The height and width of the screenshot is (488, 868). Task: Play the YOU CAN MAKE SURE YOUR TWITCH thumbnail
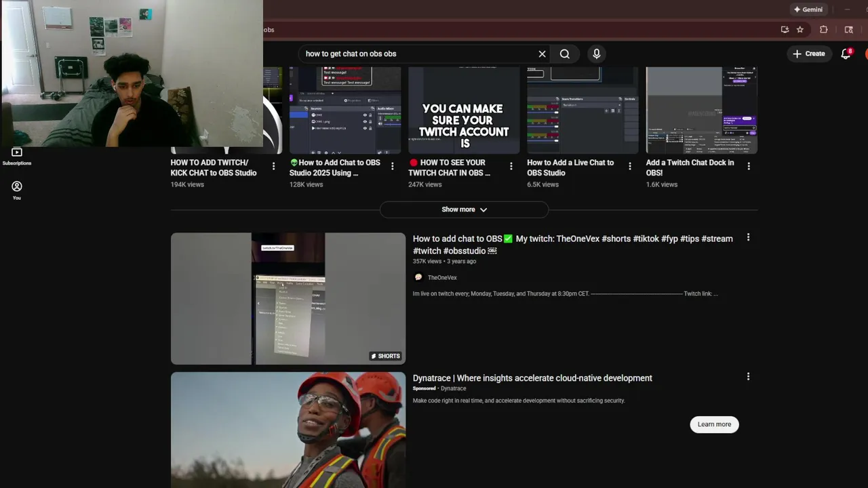[464, 110]
